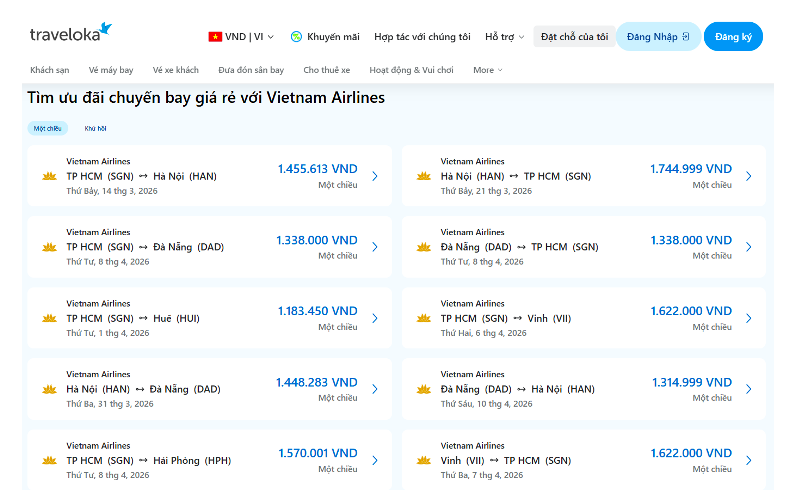Click route TP HCM (SGN) to Hải Phòng (HPH)

coord(149,460)
